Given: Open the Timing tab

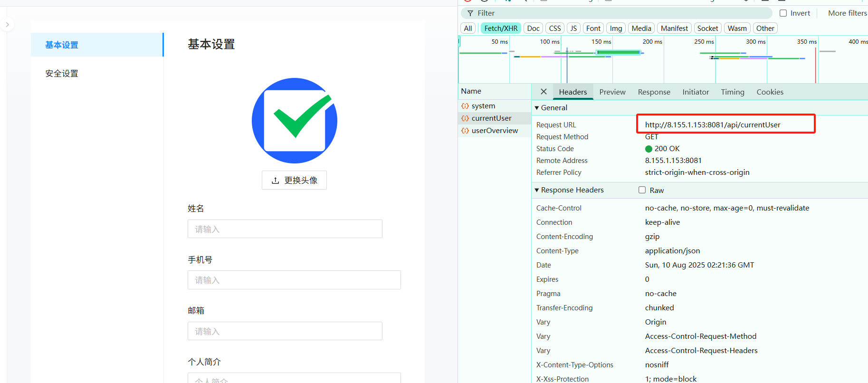Looking at the screenshot, I should pyautogui.click(x=732, y=92).
